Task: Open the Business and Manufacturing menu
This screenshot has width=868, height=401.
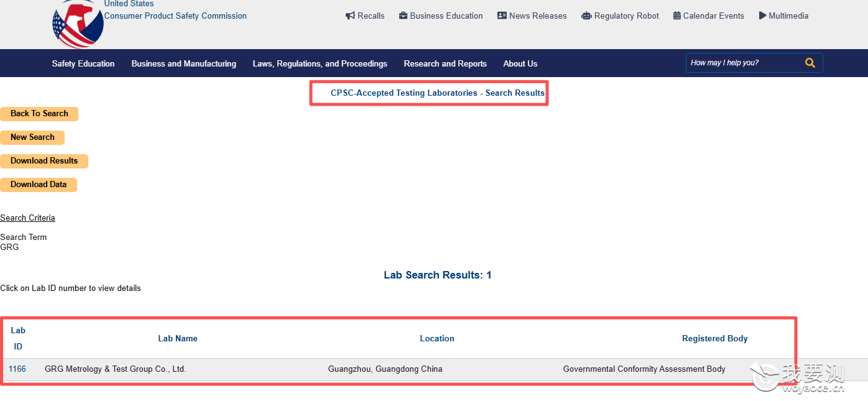Action: click(183, 63)
